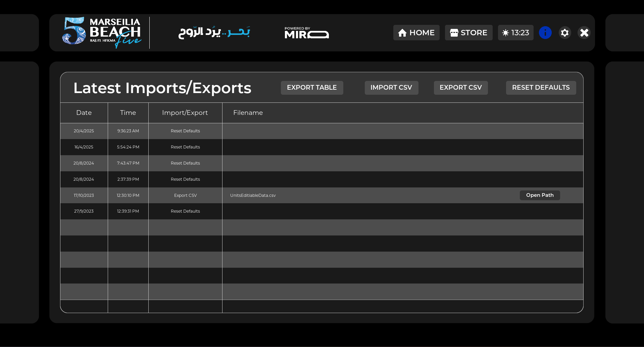Select the Import/Export column header

click(x=185, y=113)
